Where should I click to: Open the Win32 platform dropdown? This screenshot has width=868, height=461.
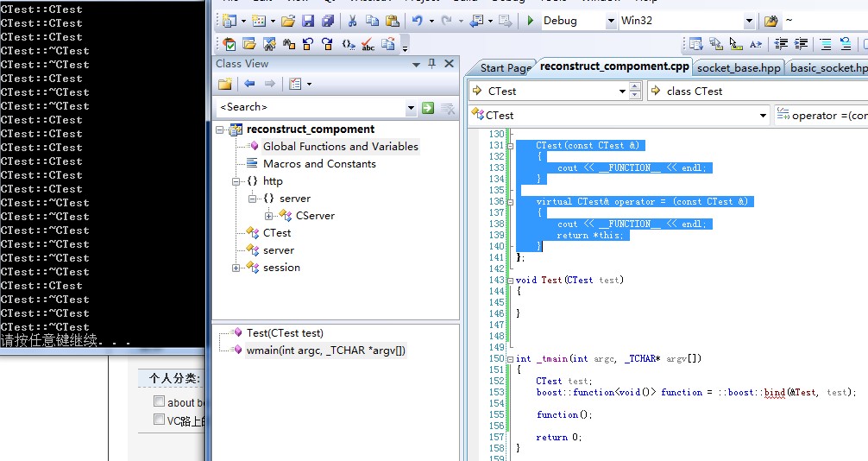(x=749, y=21)
